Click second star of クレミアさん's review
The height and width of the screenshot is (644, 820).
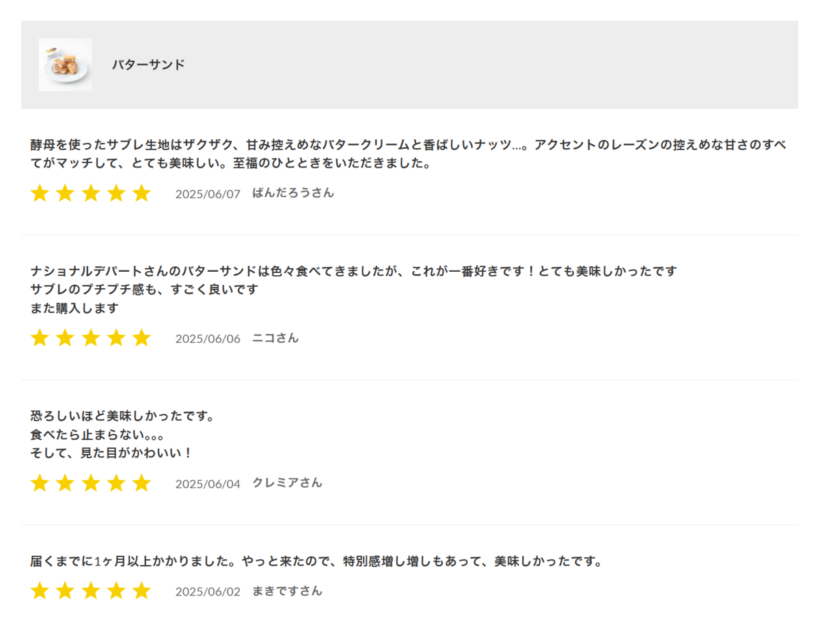pos(65,484)
